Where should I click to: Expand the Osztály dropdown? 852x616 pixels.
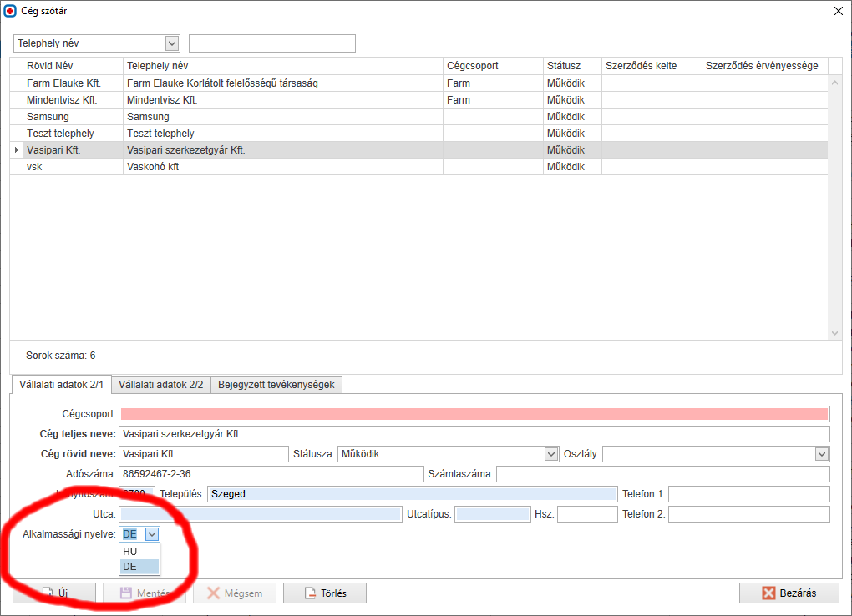pyautogui.click(x=822, y=454)
